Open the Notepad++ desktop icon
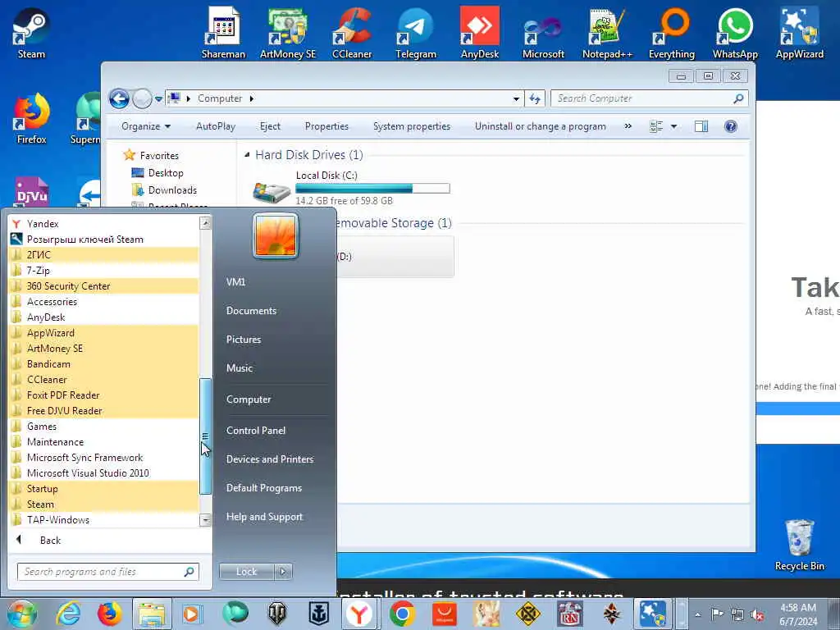 [607, 32]
